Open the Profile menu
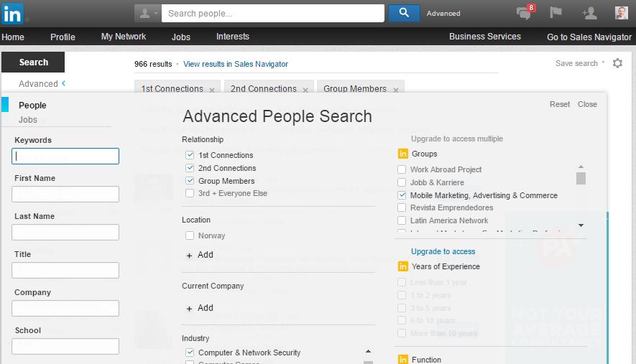This screenshot has width=636, height=364. click(x=63, y=37)
